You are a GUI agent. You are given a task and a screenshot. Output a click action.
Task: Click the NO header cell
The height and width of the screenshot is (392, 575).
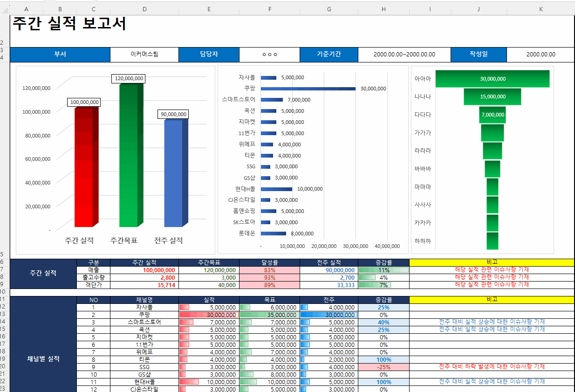[93, 300]
